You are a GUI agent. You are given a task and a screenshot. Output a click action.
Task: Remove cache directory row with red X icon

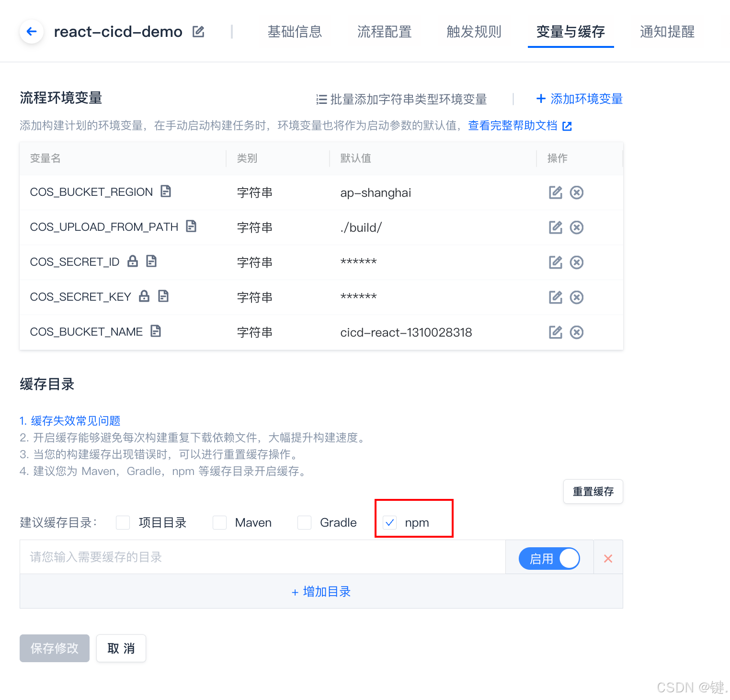[608, 558]
